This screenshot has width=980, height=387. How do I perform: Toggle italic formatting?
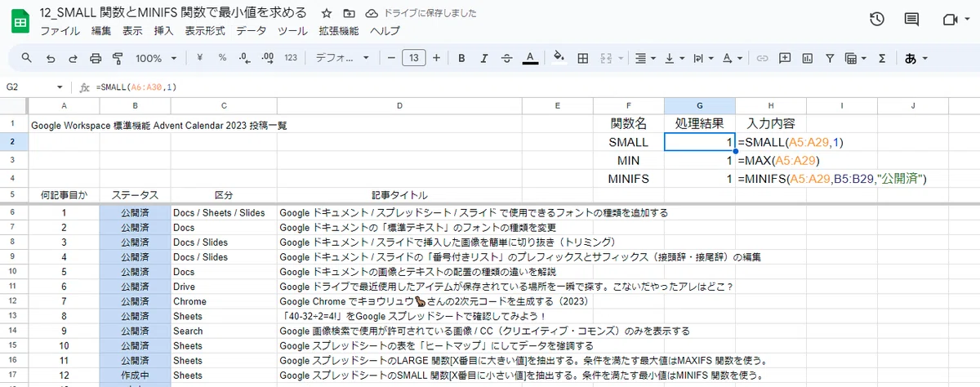[484, 58]
